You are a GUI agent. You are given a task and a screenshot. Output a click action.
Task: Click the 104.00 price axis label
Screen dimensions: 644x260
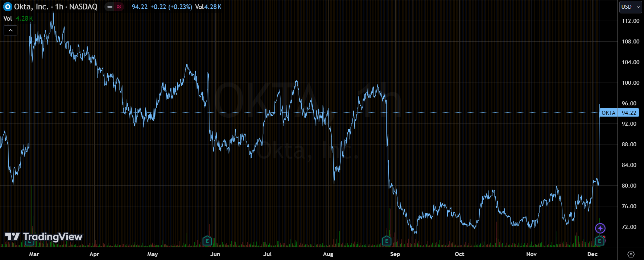coord(631,62)
